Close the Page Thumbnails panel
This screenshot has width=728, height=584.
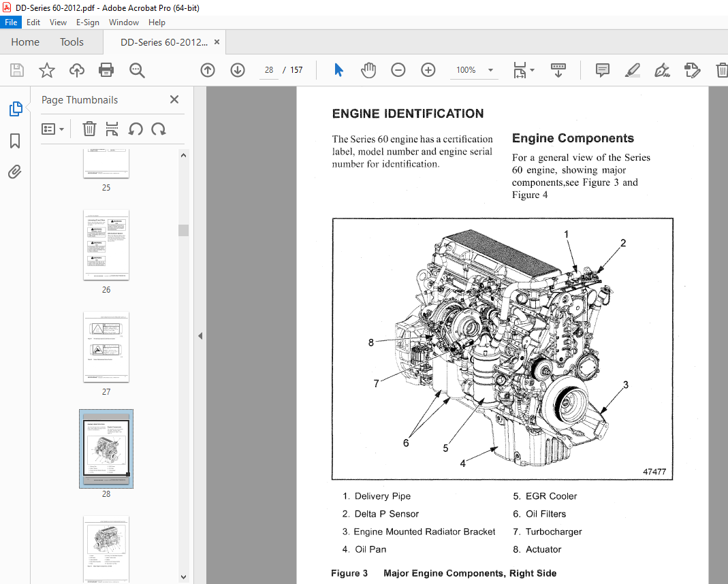coord(174,100)
